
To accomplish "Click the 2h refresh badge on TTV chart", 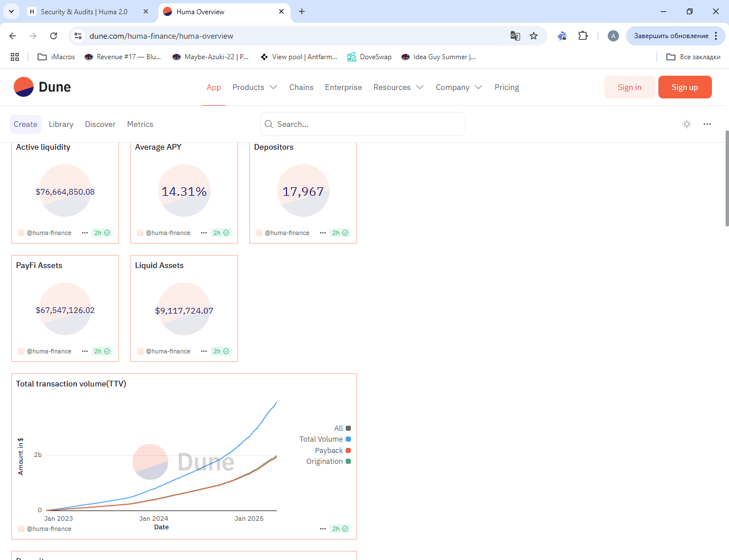I will [x=341, y=529].
